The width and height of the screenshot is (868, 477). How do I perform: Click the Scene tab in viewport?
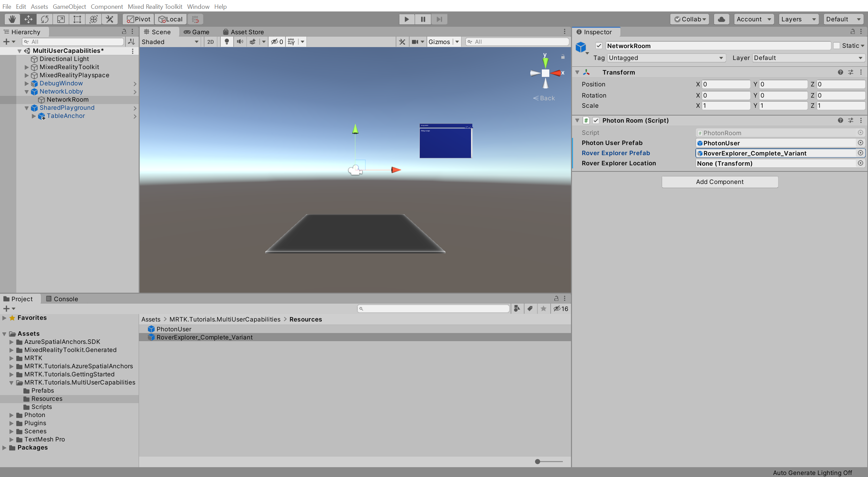pos(158,31)
